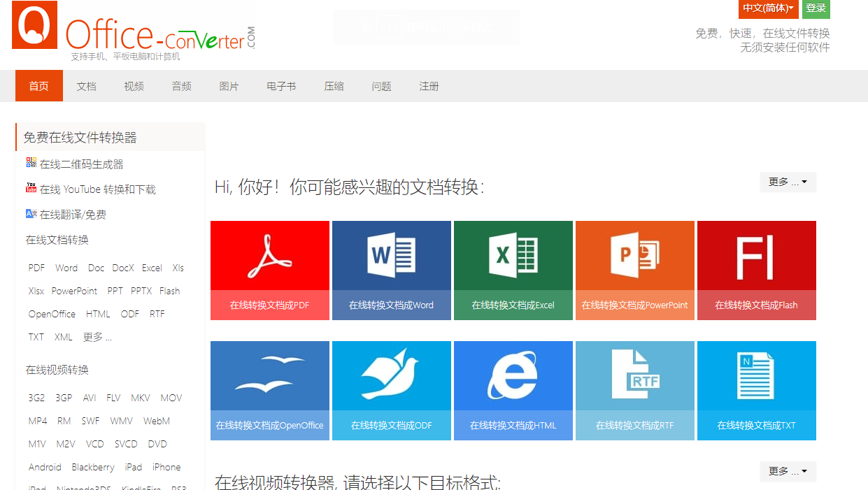The width and height of the screenshot is (868, 490).
Task: Click the green 登录 button
Action: [x=816, y=8]
